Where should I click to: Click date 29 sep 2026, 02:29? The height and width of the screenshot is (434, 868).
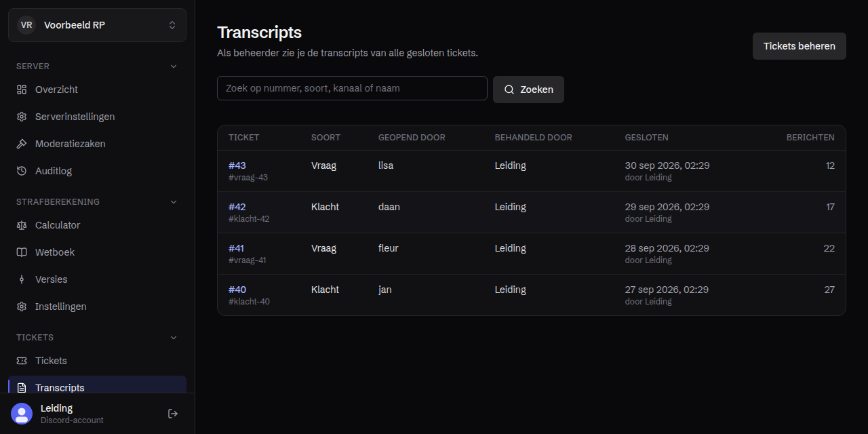click(x=667, y=207)
